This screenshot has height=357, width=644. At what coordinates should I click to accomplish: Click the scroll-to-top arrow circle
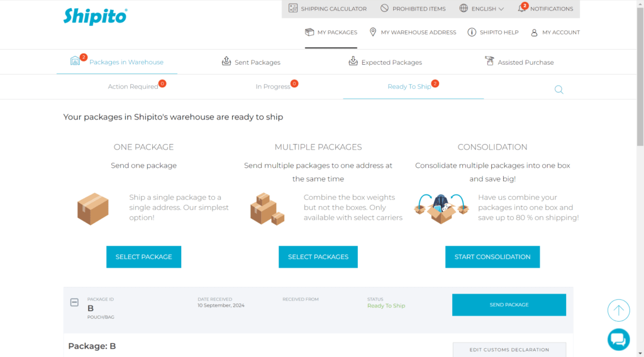[x=619, y=310]
